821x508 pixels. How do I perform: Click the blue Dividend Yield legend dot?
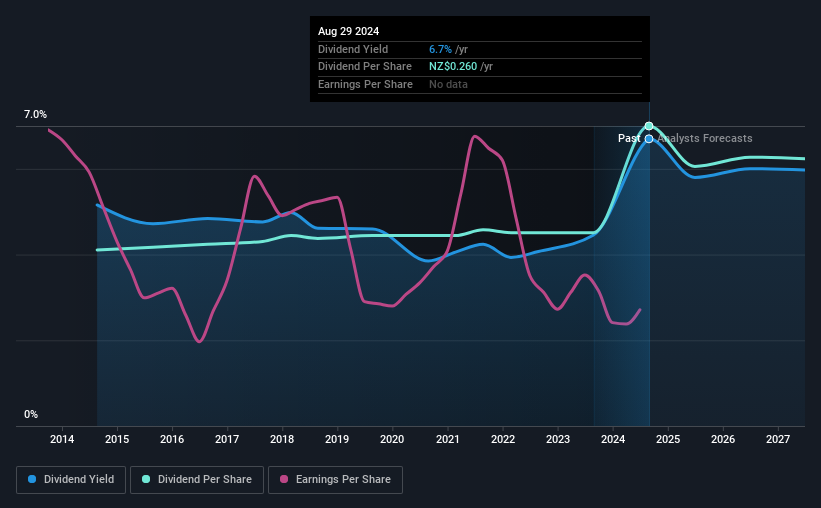tap(32, 479)
